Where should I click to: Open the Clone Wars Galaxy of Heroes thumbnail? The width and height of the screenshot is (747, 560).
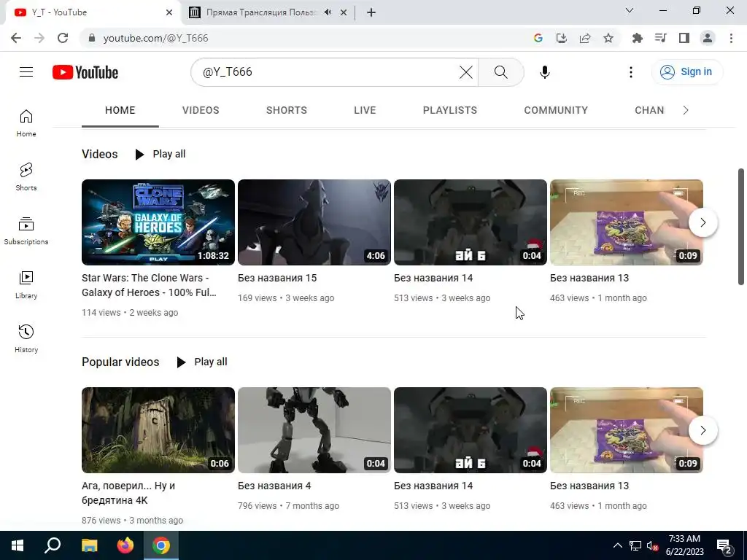pos(158,222)
